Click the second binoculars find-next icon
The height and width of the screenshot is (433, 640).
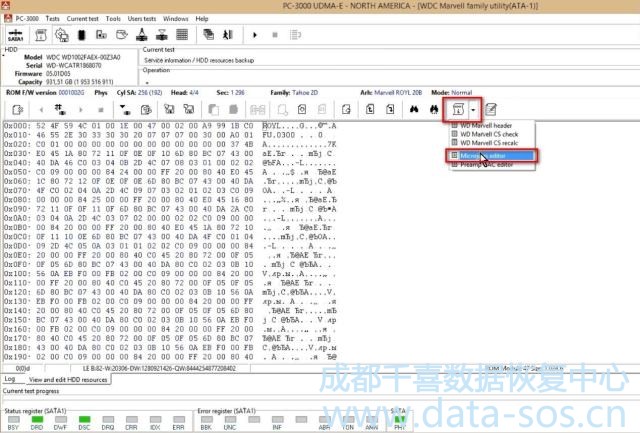click(434, 109)
